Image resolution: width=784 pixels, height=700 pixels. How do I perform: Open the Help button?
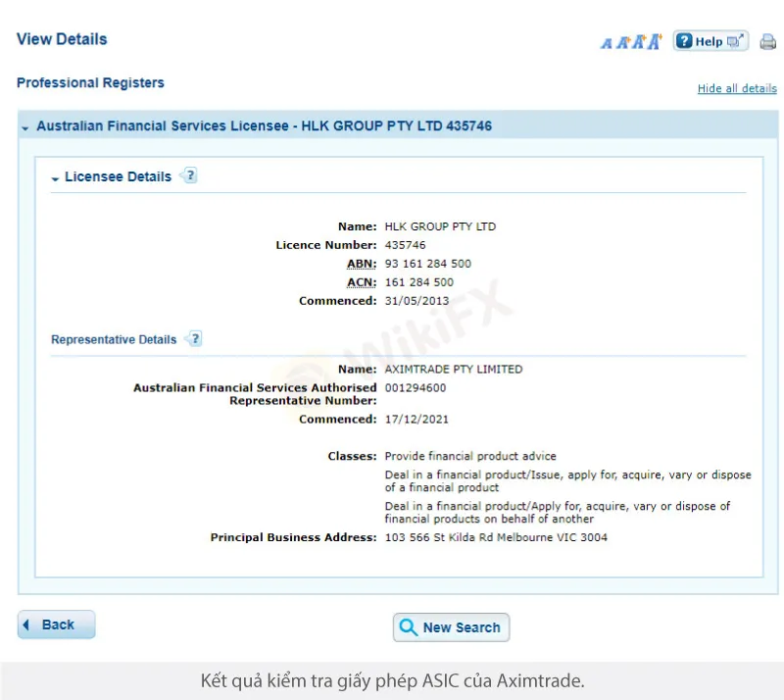tap(710, 41)
